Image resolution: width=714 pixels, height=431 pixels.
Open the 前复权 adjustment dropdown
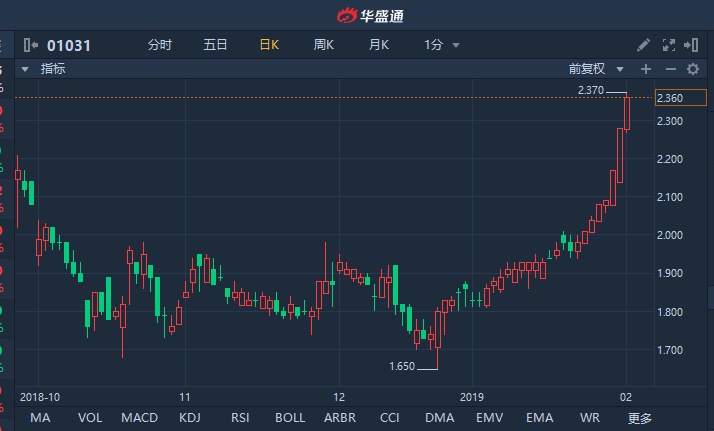click(596, 69)
